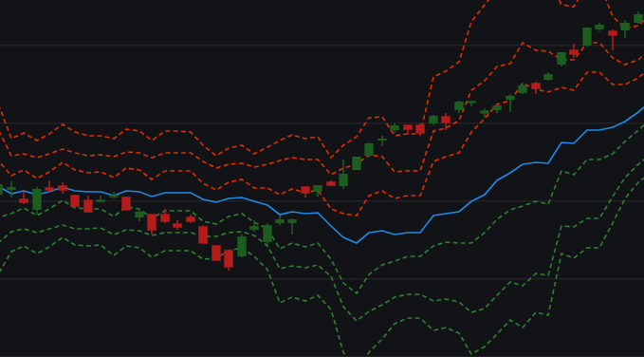Select the green cross-shaped doji above the middle red band
Screen dimensions: 644x357
coord(382,141)
